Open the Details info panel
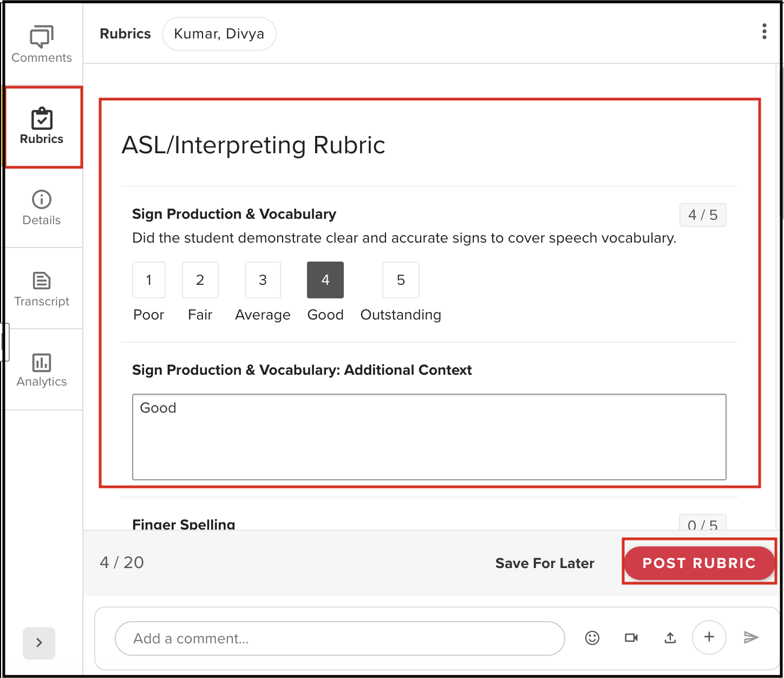Viewport: 784px width, 678px height. 42,207
